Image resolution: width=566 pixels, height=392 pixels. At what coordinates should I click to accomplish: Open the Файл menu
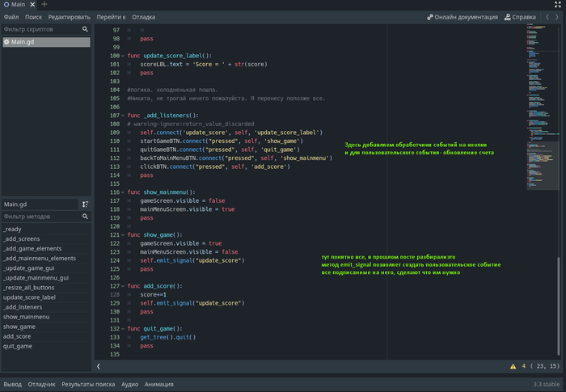pos(11,16)
